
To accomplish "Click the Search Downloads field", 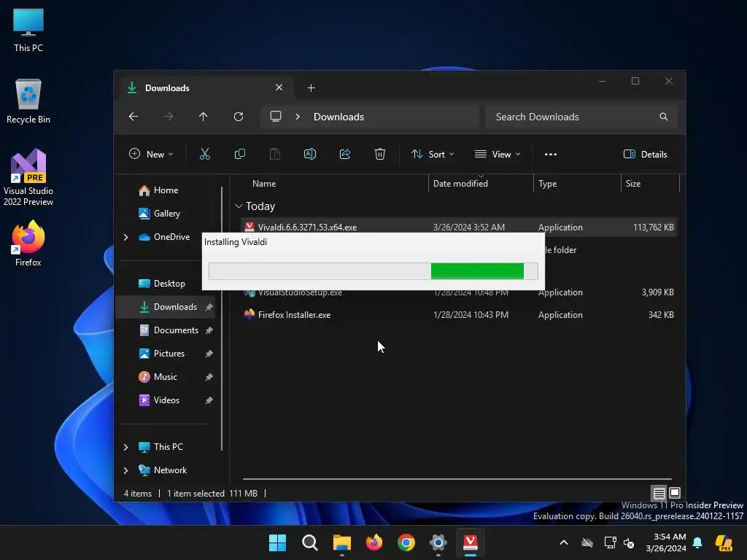I will 581,117.
